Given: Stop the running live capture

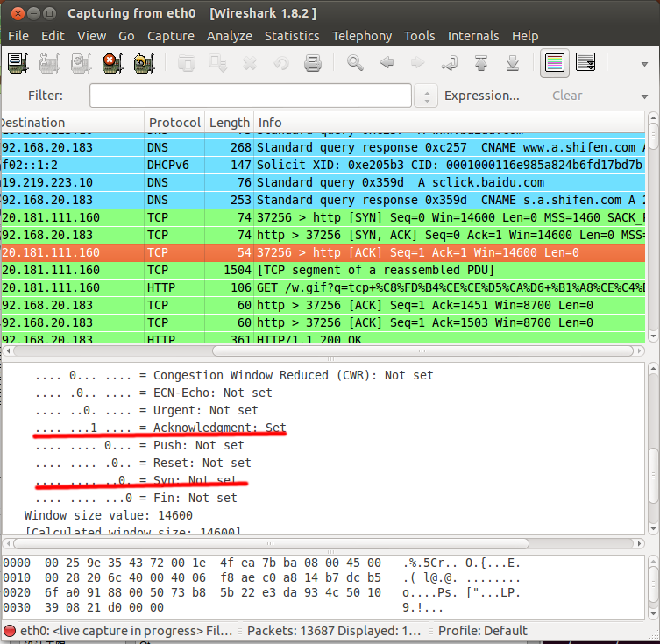Looking at the screenshot, I should point(112,63).
